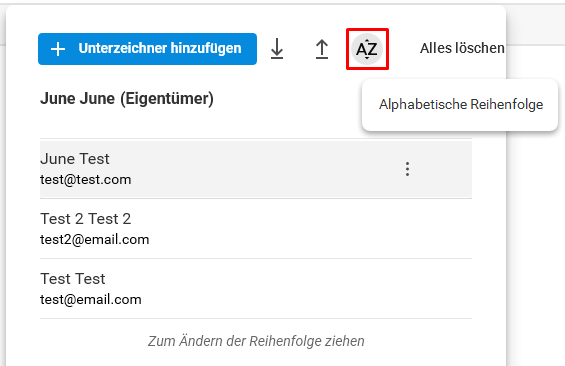565x366 pixels.
Task: Select the Test Test signer name
Action: pos(72,279)
